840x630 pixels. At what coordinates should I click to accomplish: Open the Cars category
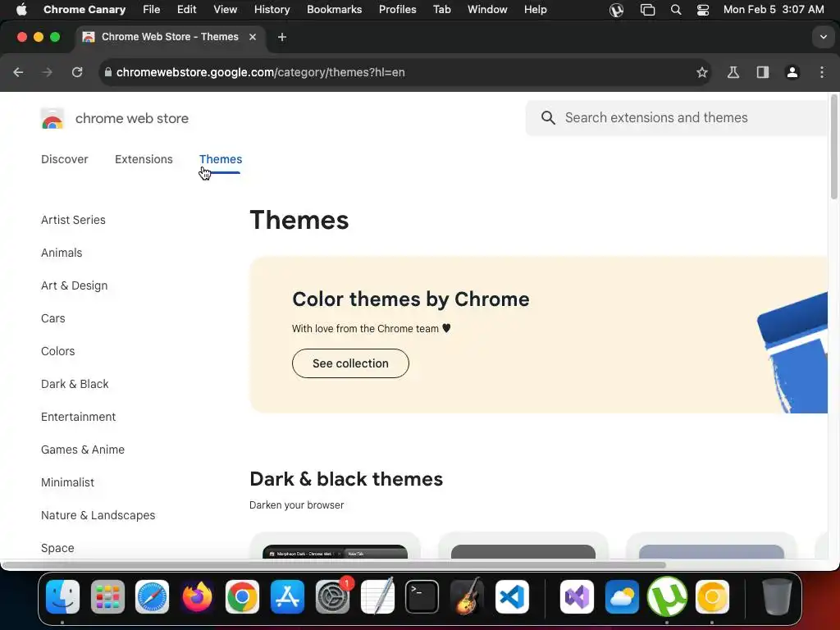pos(53,318)
